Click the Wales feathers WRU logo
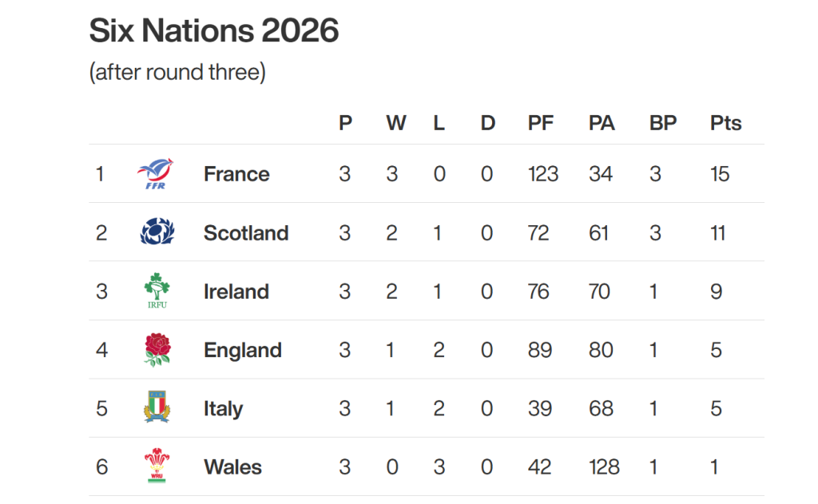This screenshot has height=504, width=818. (156, 466)
